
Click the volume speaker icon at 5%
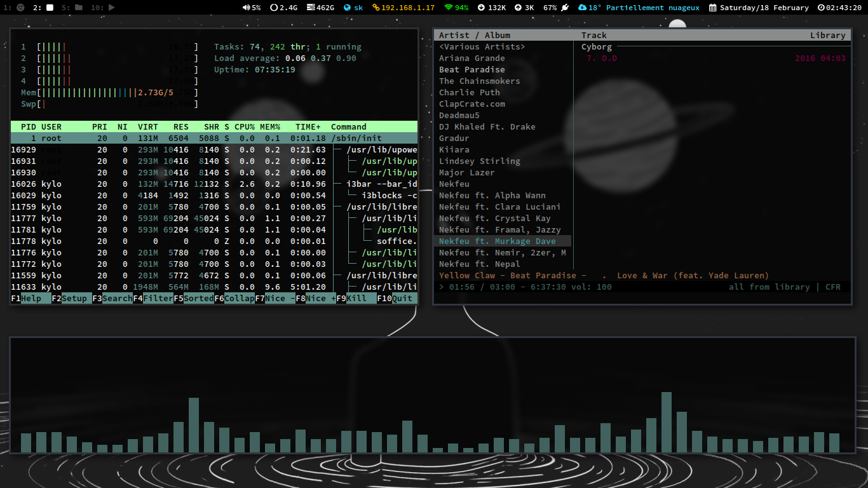tap(247, 8)
